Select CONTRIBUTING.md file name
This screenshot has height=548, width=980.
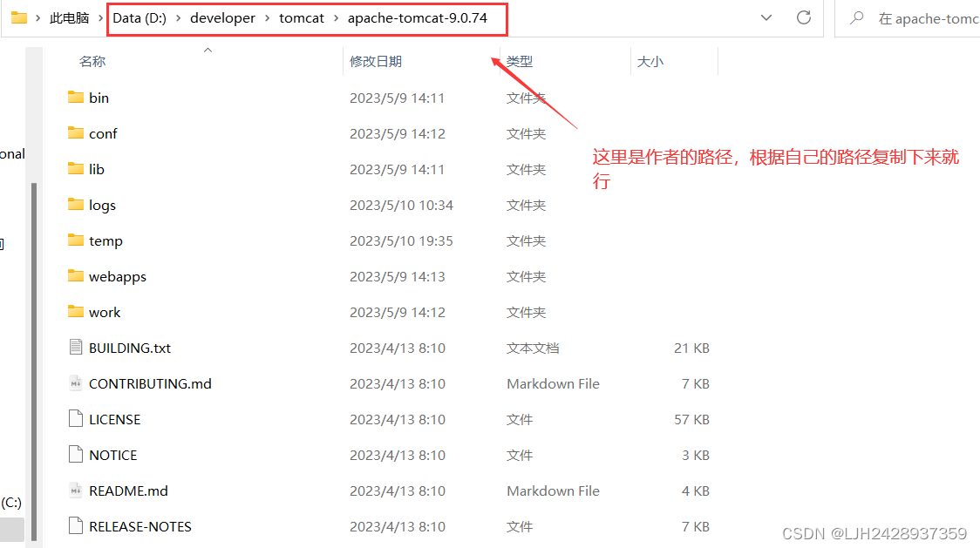click(150, 383)
